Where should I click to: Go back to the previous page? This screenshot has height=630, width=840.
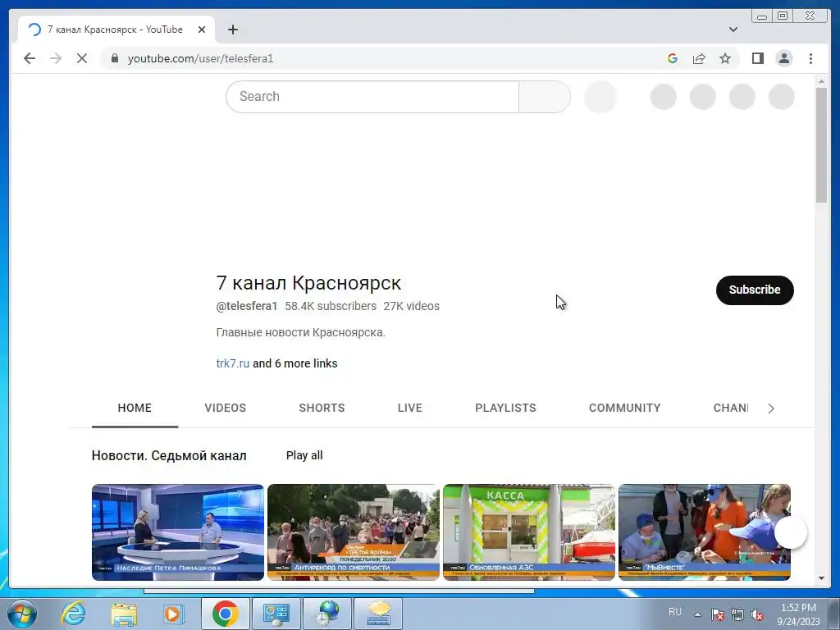(x=30, y=58)
